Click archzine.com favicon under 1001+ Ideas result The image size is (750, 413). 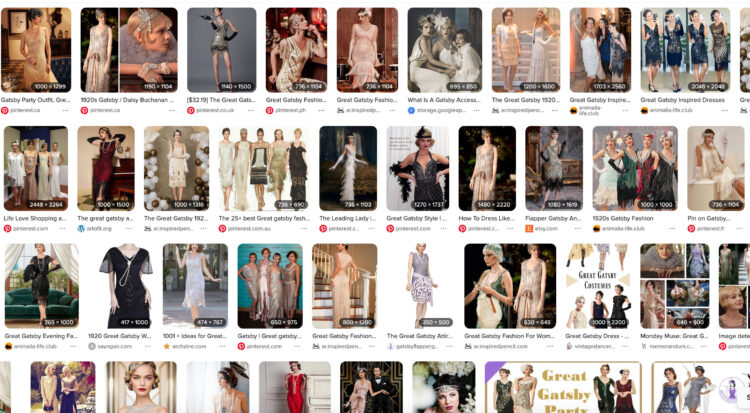click(168, 346)
